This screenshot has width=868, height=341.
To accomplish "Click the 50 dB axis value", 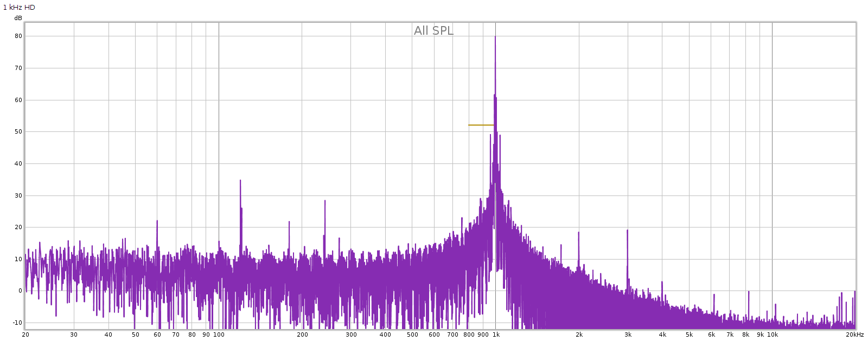I will click(18, 131).
